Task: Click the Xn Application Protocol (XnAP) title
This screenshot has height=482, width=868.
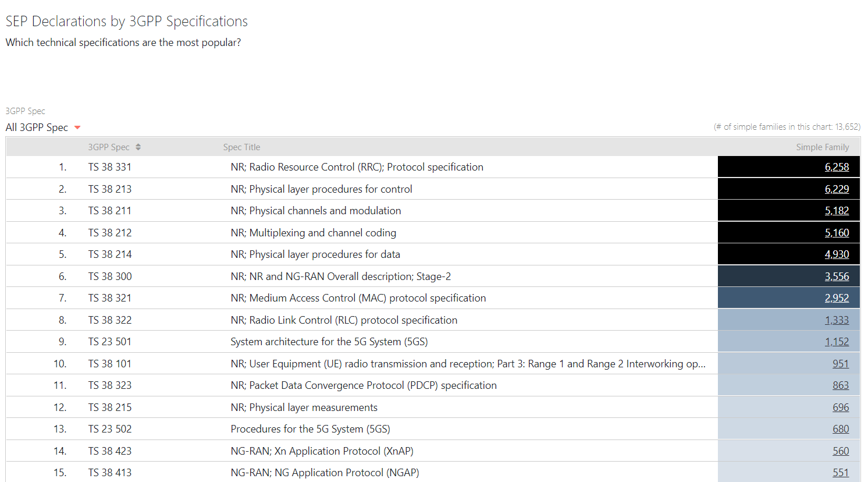Action: pyautogui.click(x=322, y=451)
